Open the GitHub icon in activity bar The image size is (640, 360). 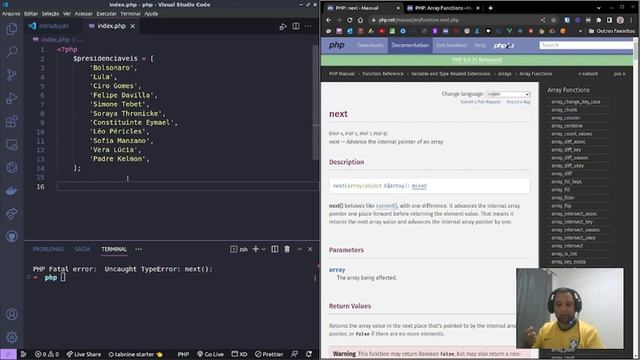pos(12,236)
